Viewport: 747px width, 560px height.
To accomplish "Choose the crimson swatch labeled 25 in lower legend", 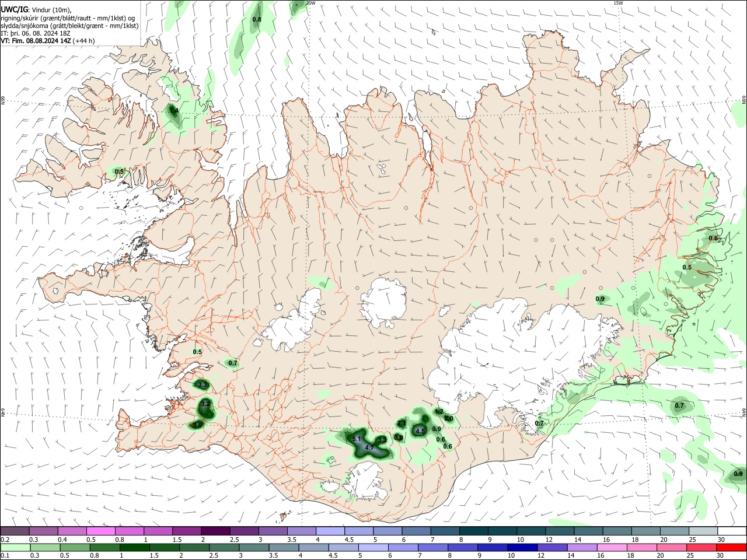I will pyautogui.click(x=701, y=548).
